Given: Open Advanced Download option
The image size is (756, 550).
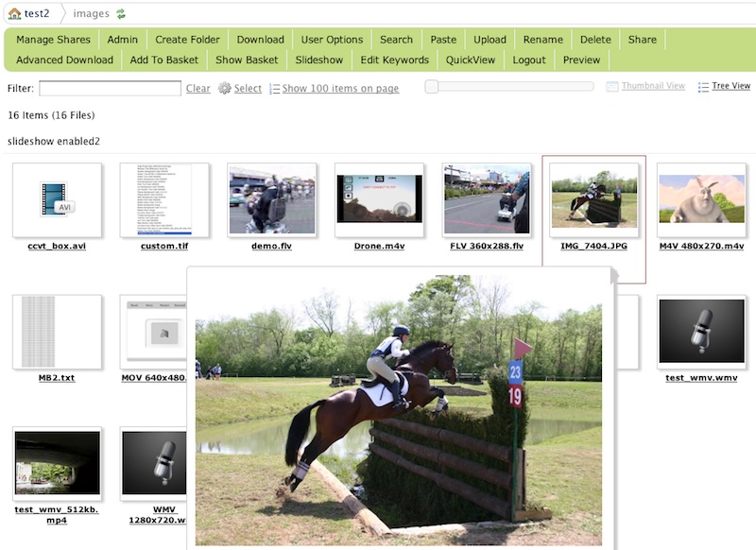Looking at the screenshot, I should click(64, 60).
